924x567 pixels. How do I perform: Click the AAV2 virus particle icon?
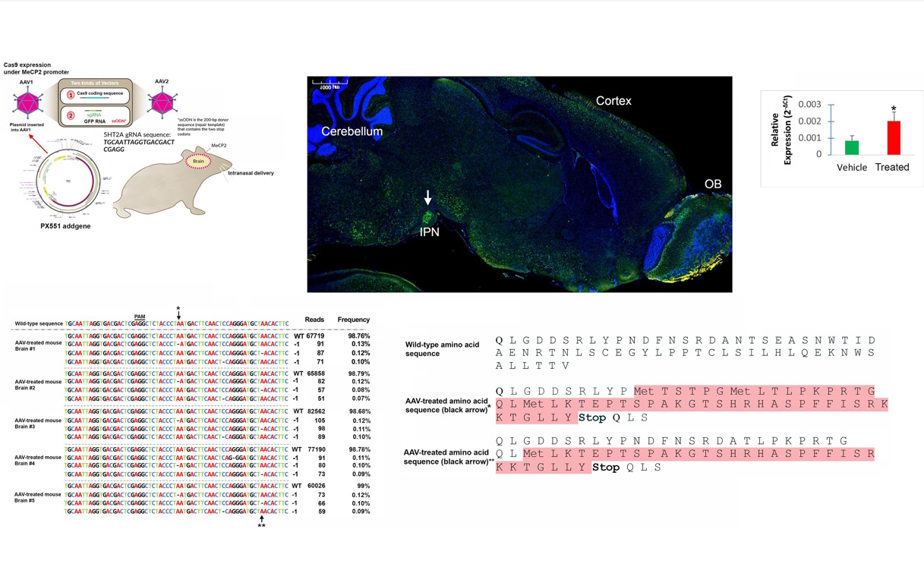tap(161, 102)
